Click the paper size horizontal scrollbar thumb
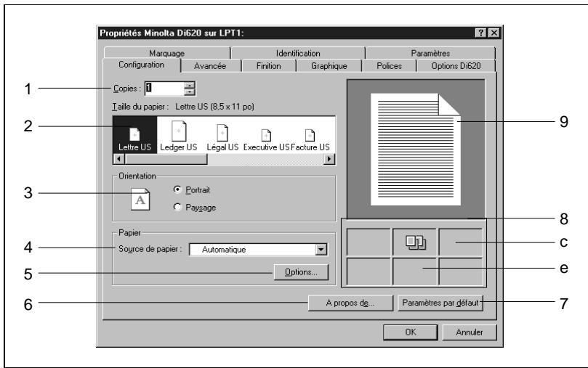This screenshot has width=588, height=368. click(166, 159)
